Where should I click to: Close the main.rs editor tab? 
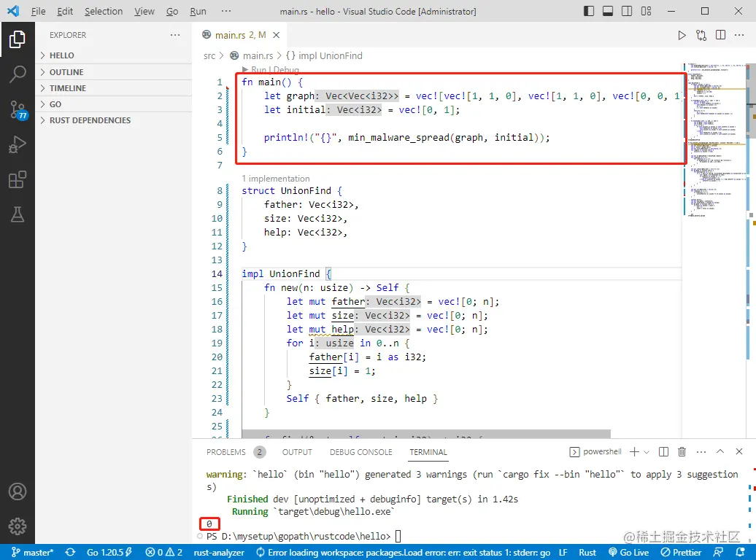[x=277, y=35]
